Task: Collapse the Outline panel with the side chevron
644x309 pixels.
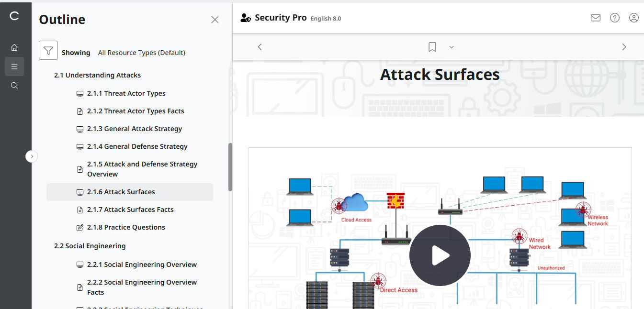Action: click(x=32, y=156)
